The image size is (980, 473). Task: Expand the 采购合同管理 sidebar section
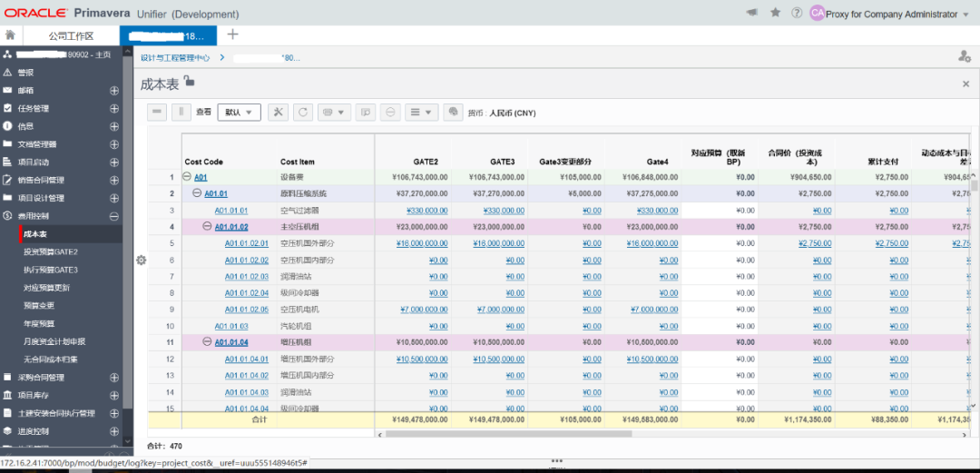click(x=113, y=378)
